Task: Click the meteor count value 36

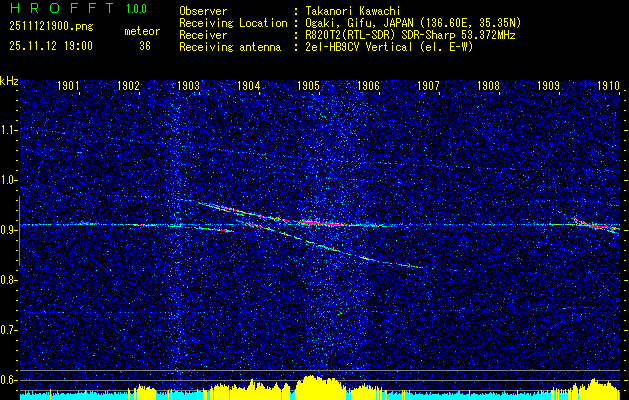Action: point(145,46)
